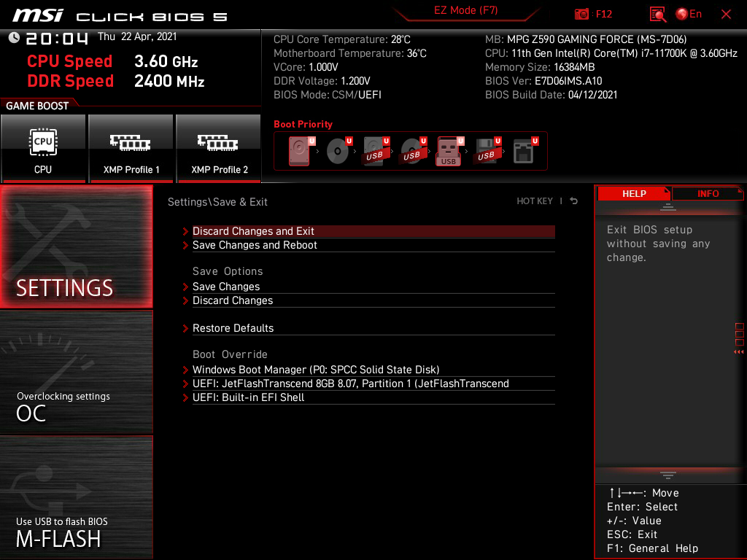
Task: Click the Memory Size 16384MB text
Action: click(540, 67)
